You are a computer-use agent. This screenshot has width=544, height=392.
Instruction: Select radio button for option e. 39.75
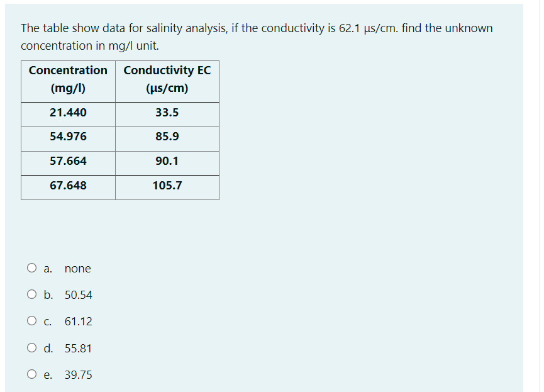pos(31,374)
